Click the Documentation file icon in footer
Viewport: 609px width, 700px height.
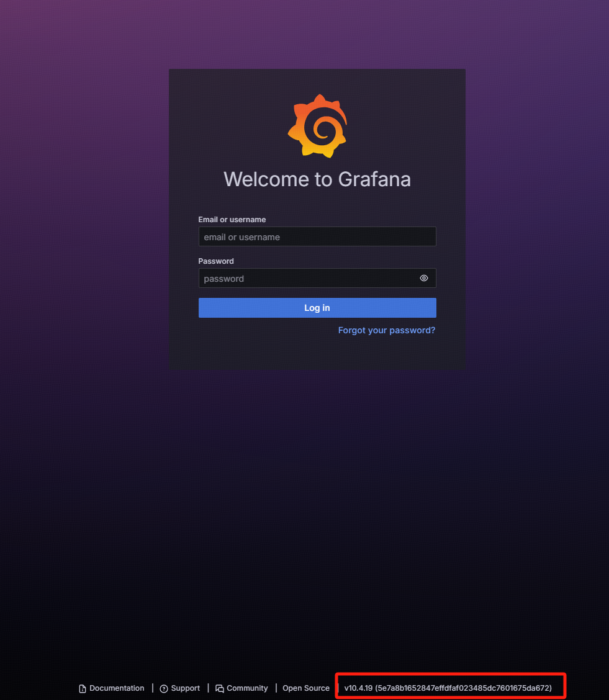83,689
